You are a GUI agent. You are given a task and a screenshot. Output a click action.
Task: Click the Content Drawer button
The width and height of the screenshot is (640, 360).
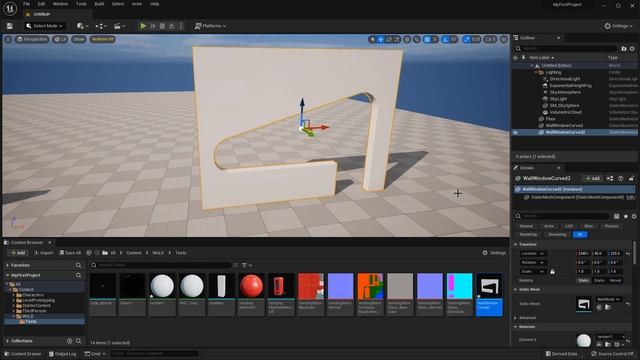(23, 354)
